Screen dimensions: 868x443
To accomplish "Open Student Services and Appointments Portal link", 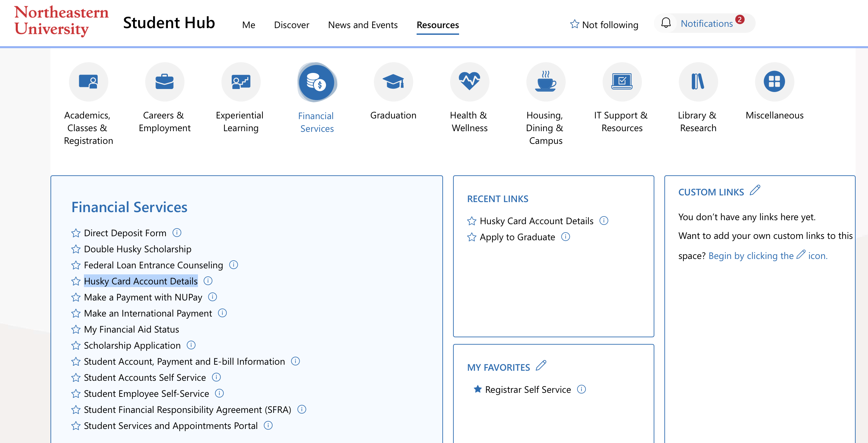I will click(x=171, y=426).
